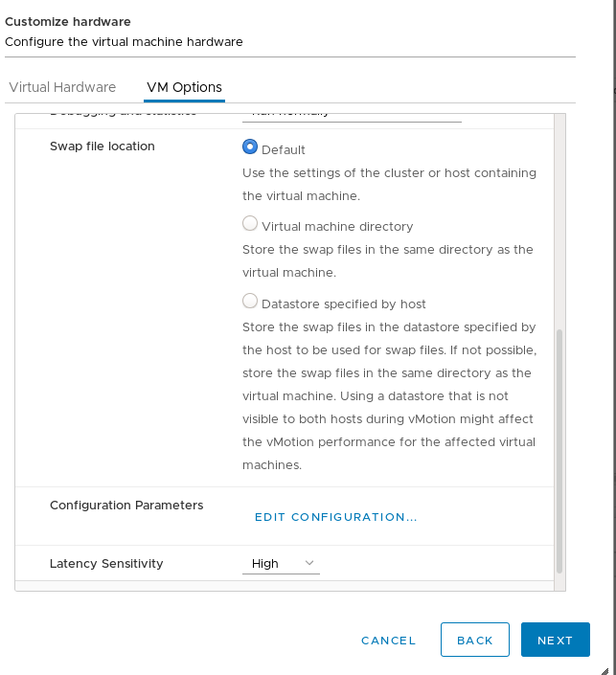
Task: Open the Latency Sensitivity dropdown showing High
Action: [280, 564]
